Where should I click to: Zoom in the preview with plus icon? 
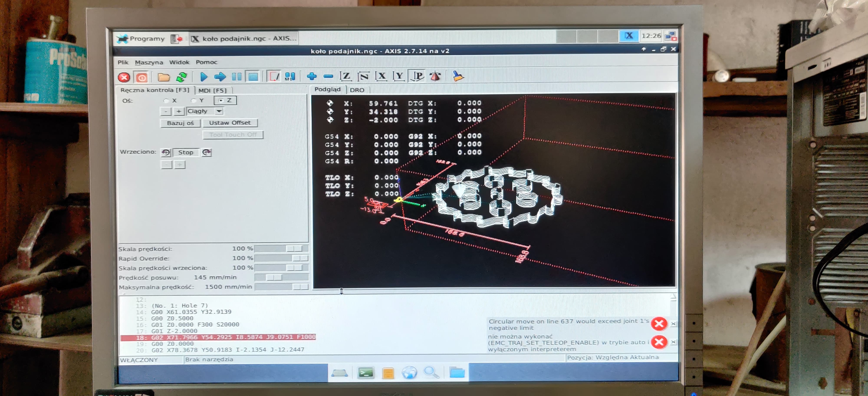point(312,76)
